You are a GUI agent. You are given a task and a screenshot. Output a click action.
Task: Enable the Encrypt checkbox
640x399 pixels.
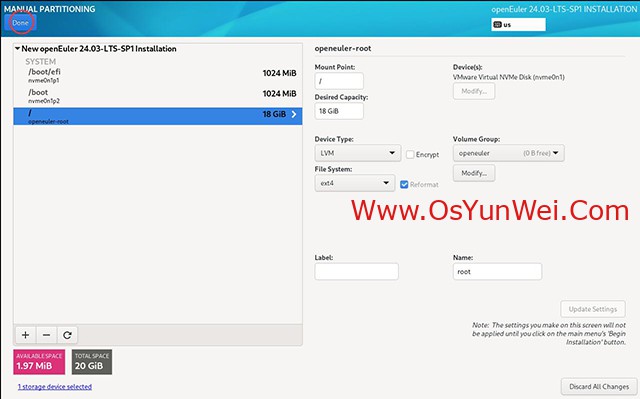[410, 155]
